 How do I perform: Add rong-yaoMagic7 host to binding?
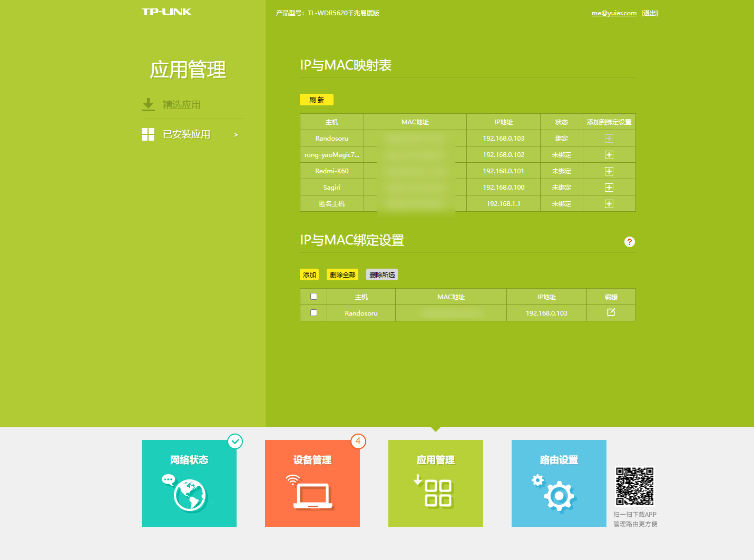coord(609,155)
